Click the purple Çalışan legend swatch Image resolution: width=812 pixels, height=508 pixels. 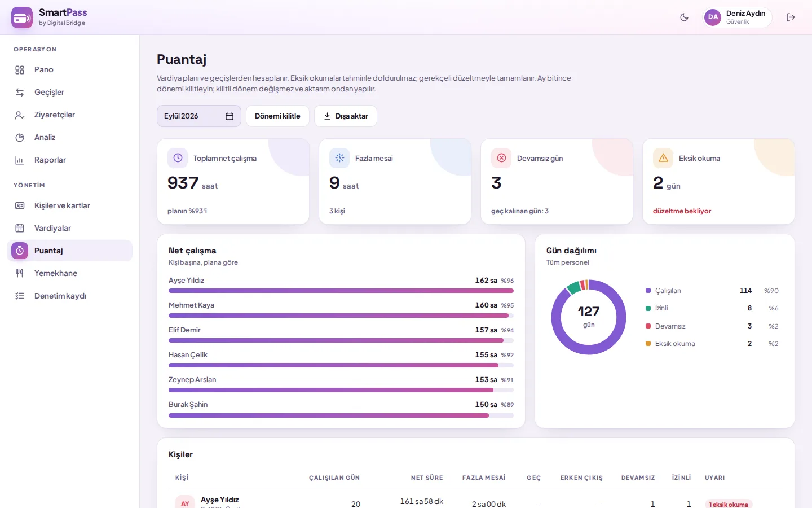point(648,291)
